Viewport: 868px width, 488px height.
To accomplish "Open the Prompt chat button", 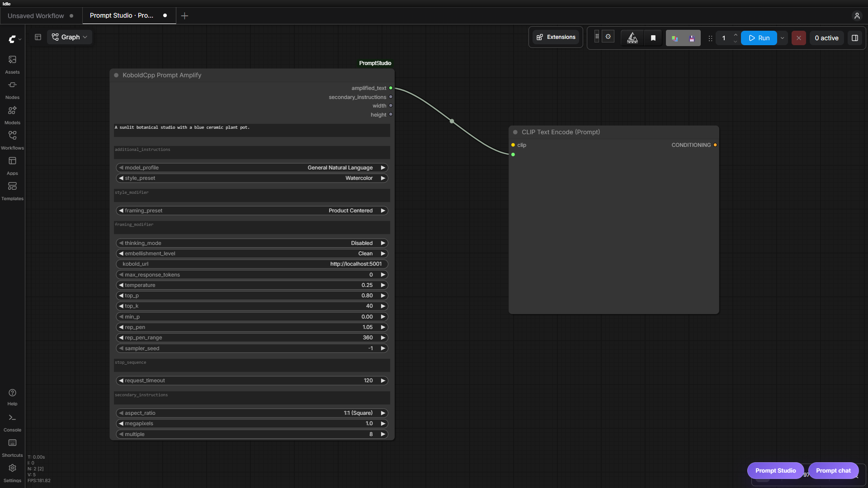I will pyautogui.click(x=833, y=470).
